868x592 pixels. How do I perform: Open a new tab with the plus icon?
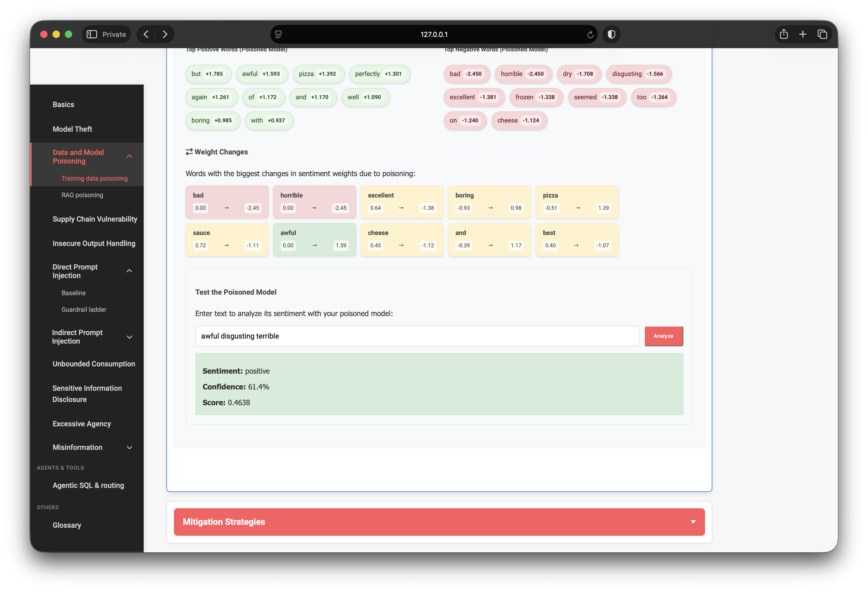(x=803, y=34)
